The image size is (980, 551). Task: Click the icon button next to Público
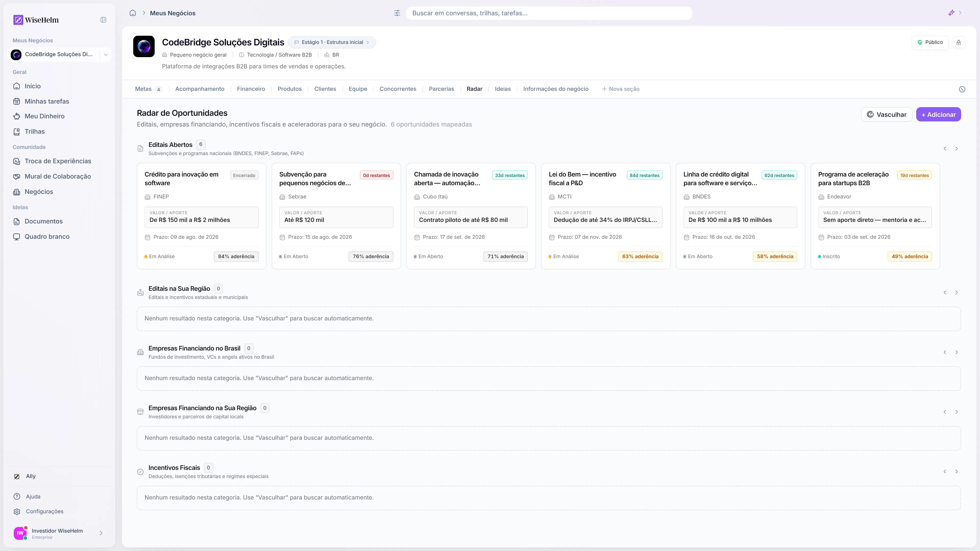[959, 43]
